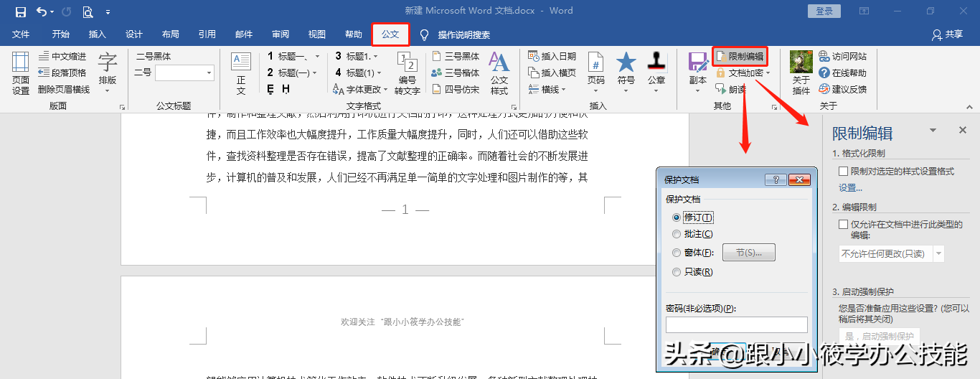Check 限制对选定的样式设置格式 checkbox
The width and height of the screenshot is (980, 379).
click(844, 172)
